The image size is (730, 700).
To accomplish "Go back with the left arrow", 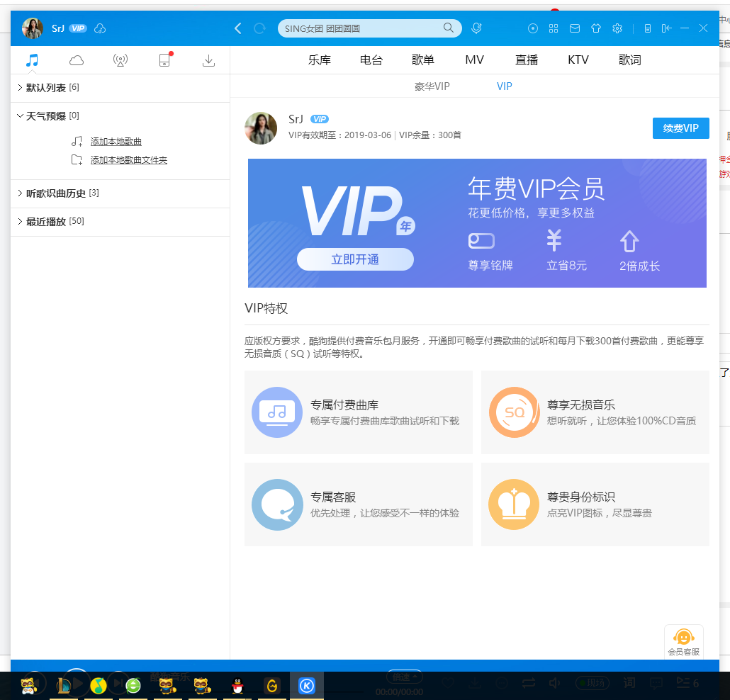I will tap(238, 28).
